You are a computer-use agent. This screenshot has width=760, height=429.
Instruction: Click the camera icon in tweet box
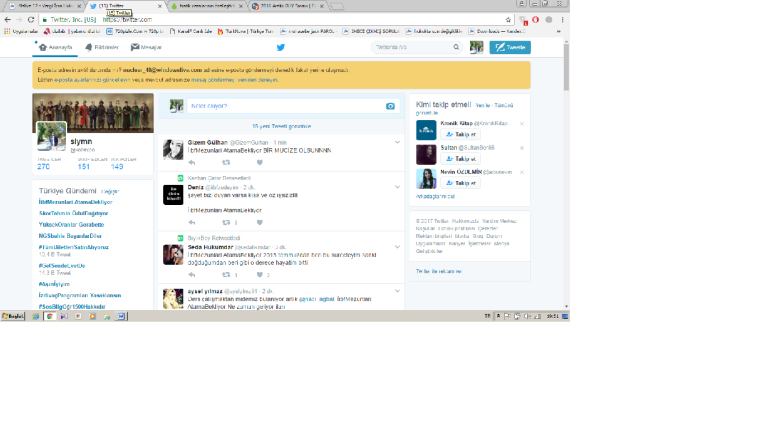tap(390, 106)
